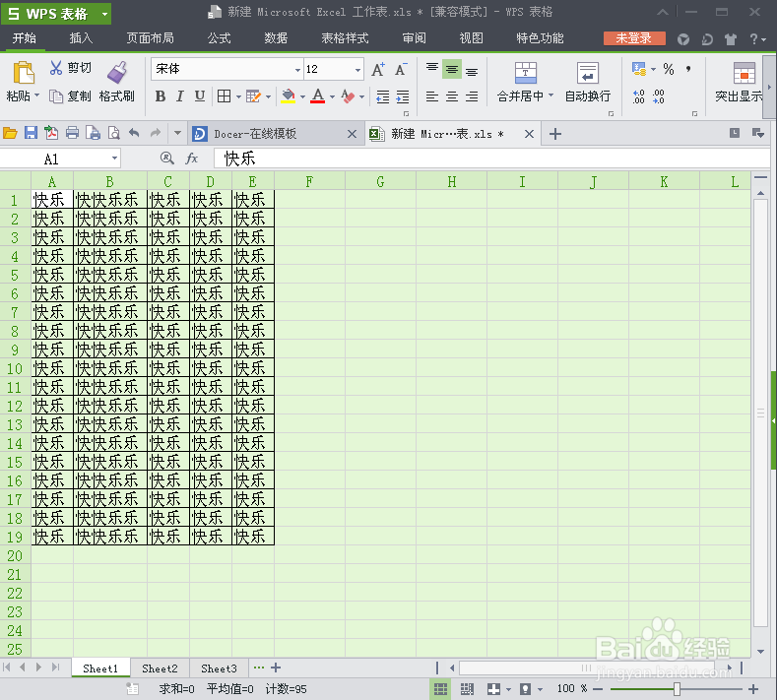Click the zoom out minus button
This screenshot has width=777, height=700.
[x=598, y=689]
